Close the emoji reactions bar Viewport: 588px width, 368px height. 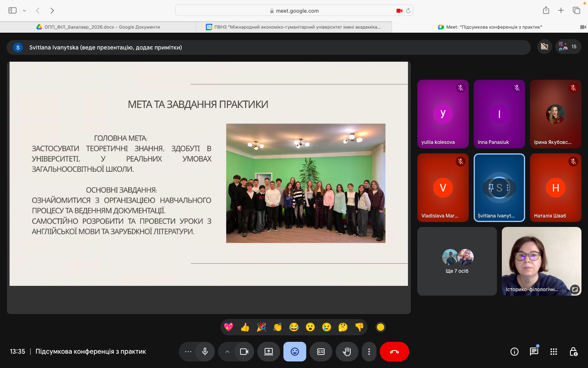point(295,352)
